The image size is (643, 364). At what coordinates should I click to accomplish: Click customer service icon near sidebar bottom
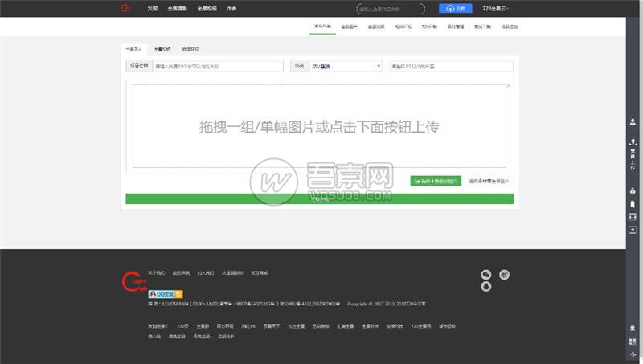click(633, 329)
